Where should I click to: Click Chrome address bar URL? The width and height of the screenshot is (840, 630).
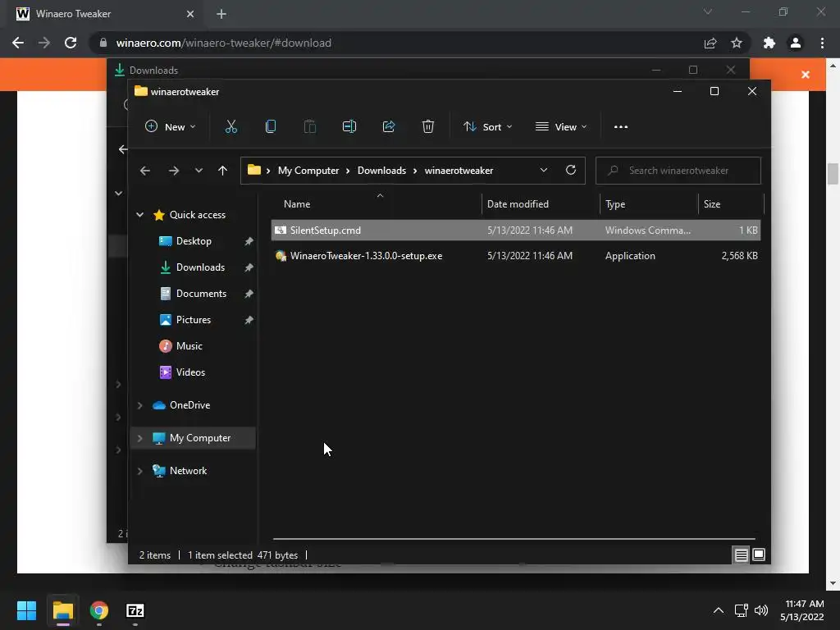pos(223,43)
